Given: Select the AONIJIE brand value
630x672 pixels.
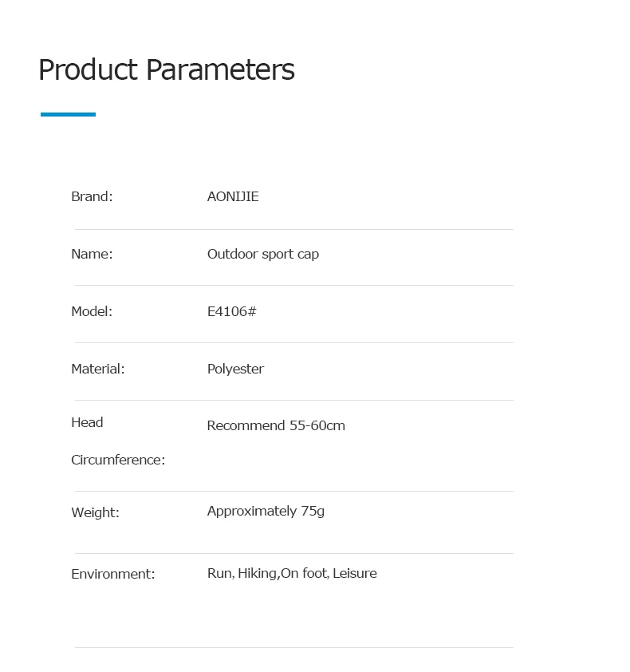Looking at the screenshot, I should [x=233, y=196].
